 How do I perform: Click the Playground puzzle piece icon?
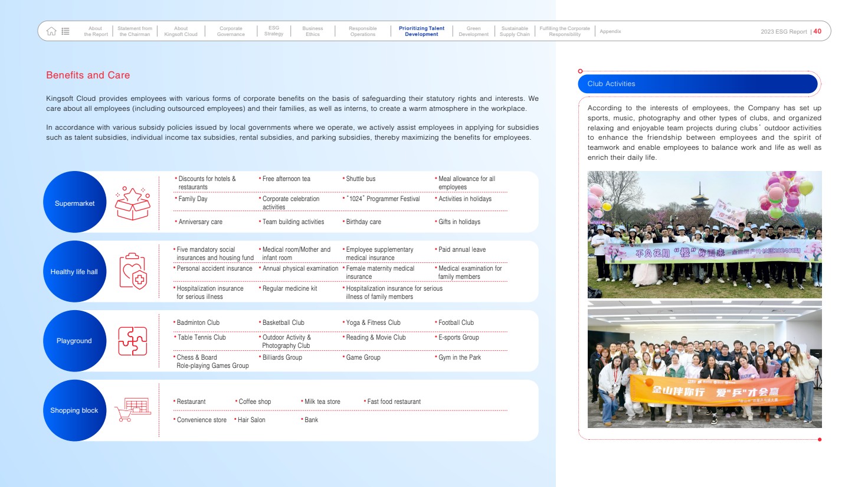pyautogui.click(x=133, y=341)
